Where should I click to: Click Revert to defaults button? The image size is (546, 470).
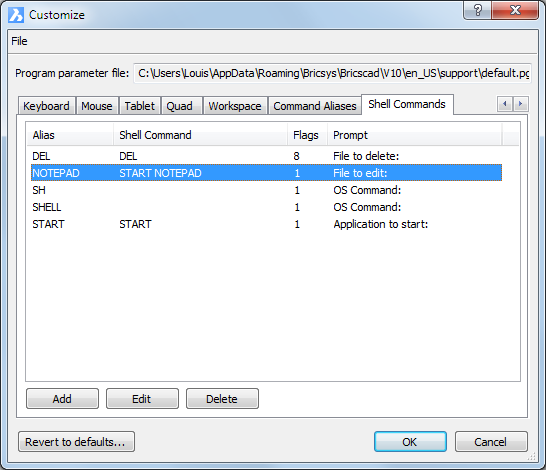pyautogui.click(x=76, y=442)
